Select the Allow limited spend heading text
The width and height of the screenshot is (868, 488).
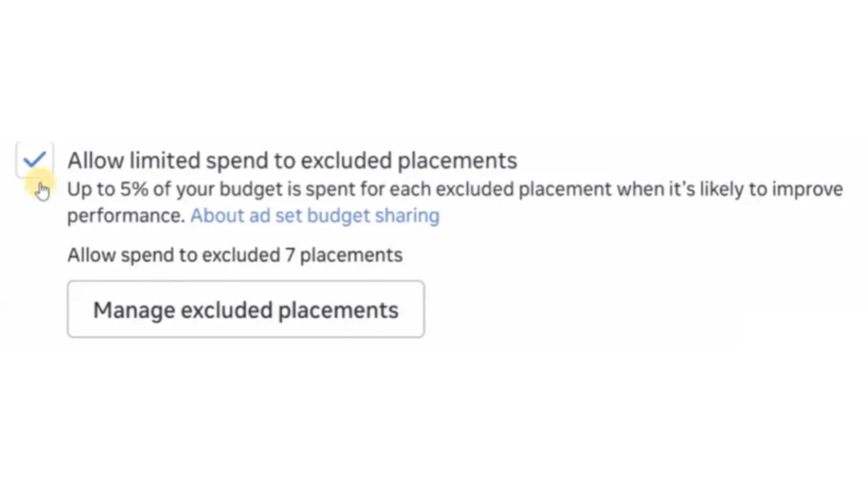[x=292, y=160]
